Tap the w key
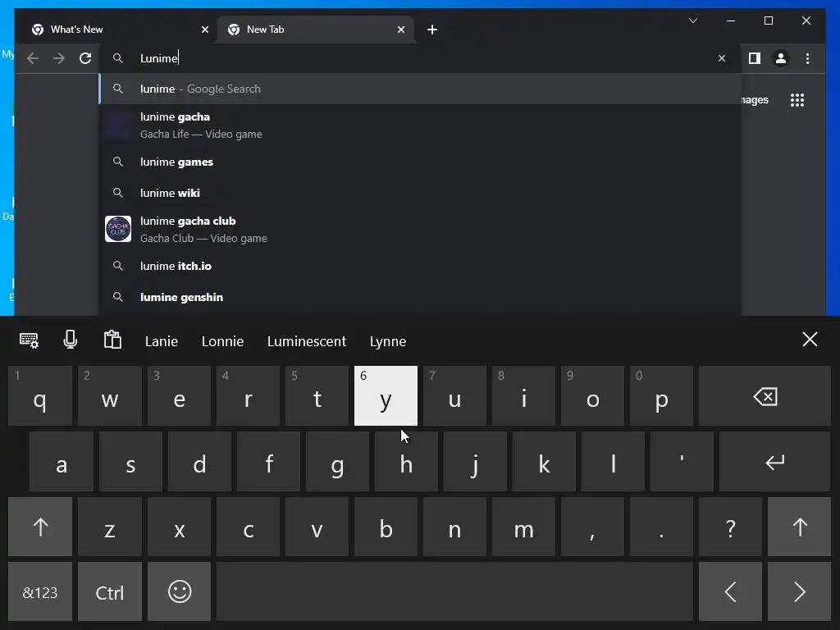 pyautogui.click(x=110, y=396)
